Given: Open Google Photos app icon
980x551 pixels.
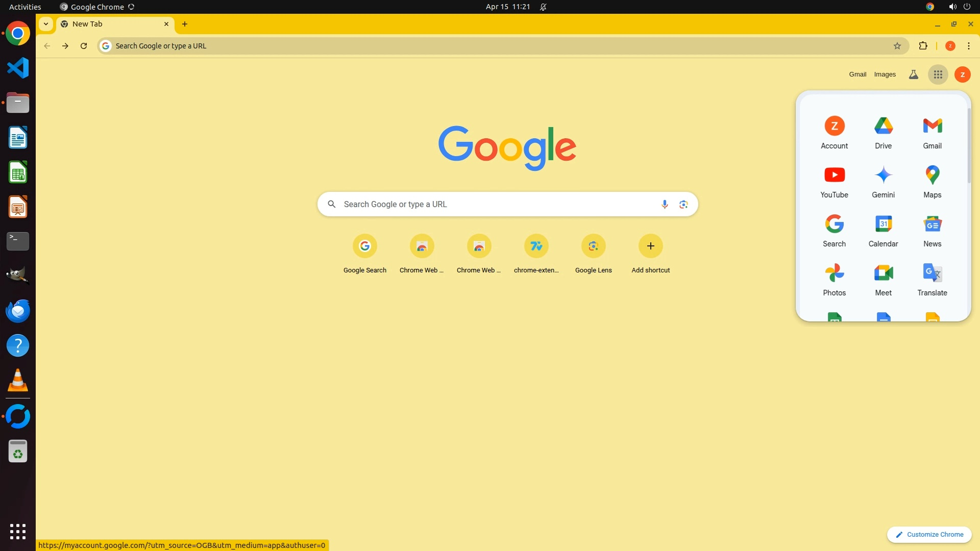Looking at the screenshot, I should coord(834,279).
